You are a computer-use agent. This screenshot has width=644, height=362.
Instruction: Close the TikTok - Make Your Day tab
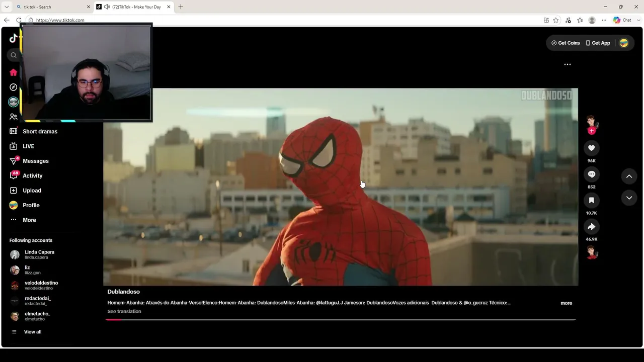169,7
